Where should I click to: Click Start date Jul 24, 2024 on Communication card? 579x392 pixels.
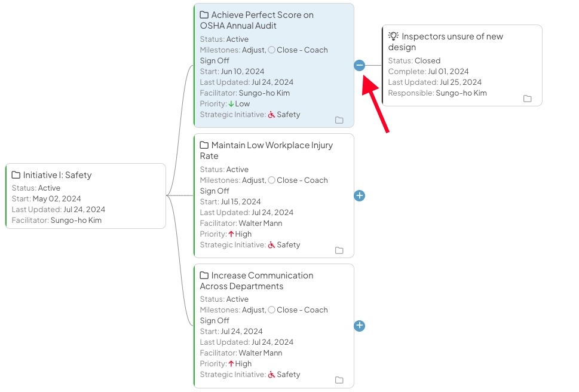point(231,331)
